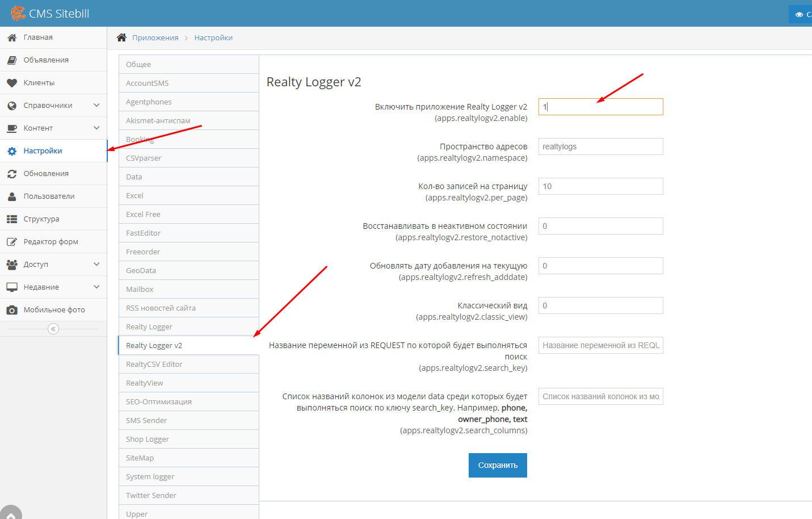Click the coffee cup icon next to Контент

12,128
